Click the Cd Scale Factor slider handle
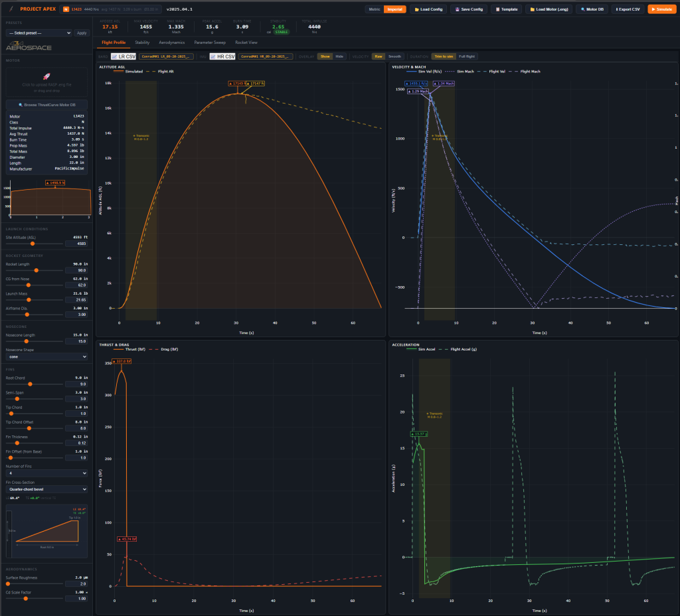 26,599
